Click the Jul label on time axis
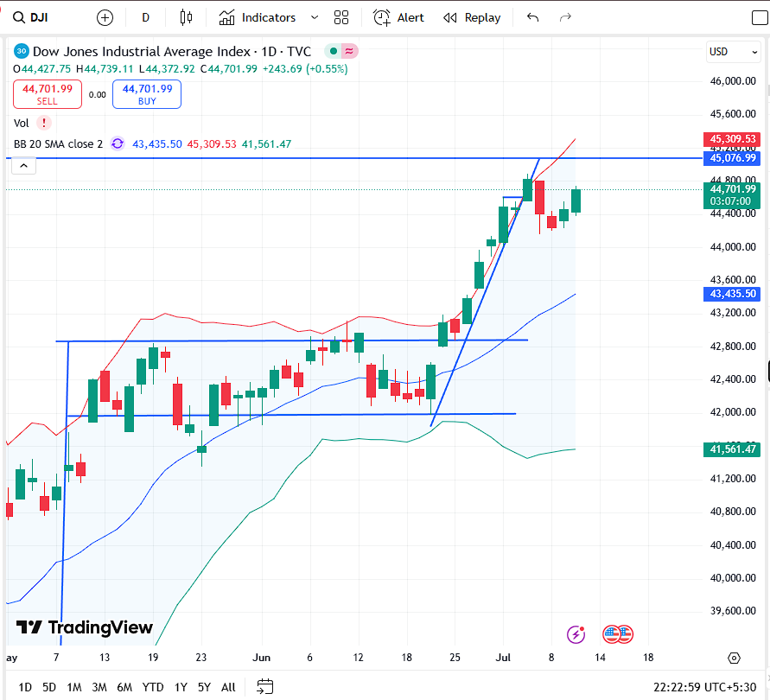The image size is (770, 700). click(x=503, y=658)
